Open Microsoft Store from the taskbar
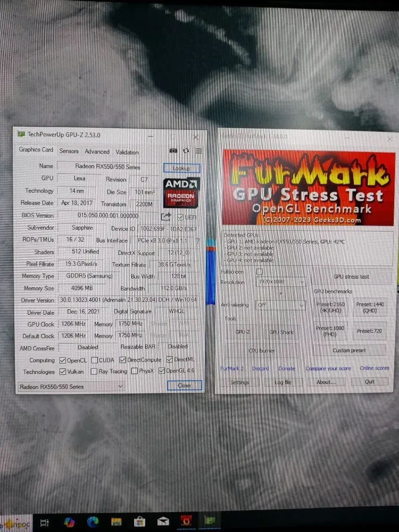Viewport: 399px width, 532px height. (139, 521)
